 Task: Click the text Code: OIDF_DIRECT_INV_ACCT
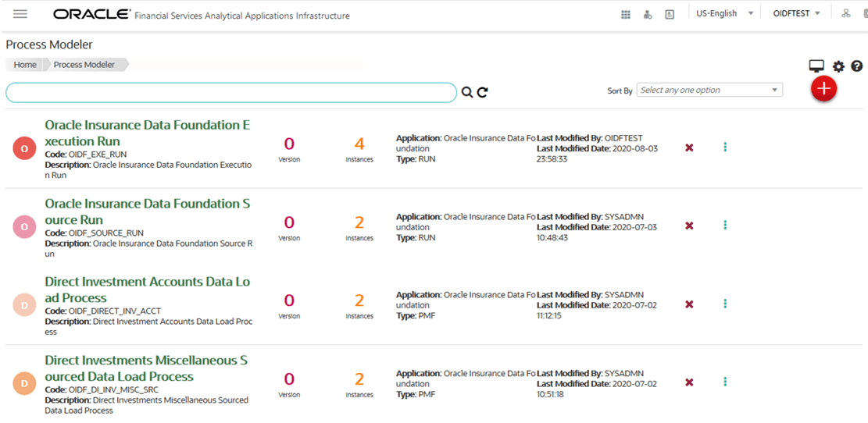103,311
